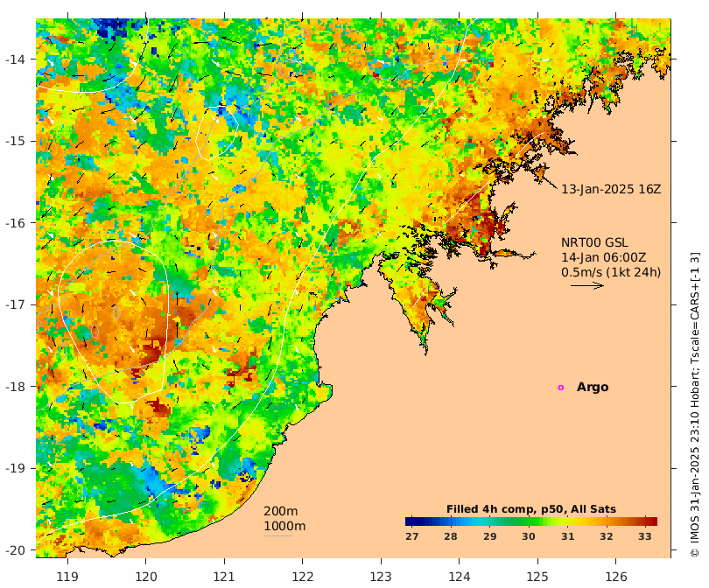The width and height of the screenshot is (709, 588).
Task: Click the latitude label '-20'
Action: 15,550
